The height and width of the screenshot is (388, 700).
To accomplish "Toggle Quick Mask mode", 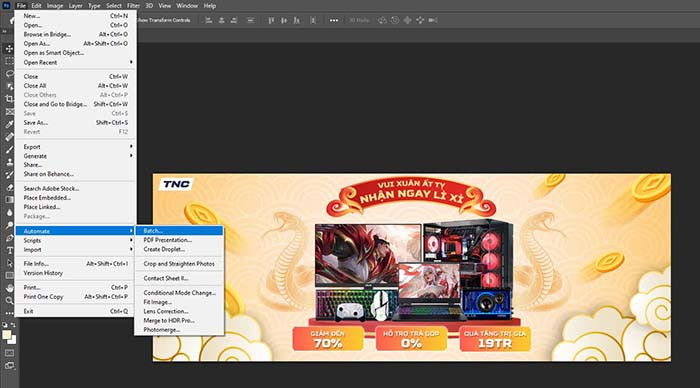I will pos(9,353).
